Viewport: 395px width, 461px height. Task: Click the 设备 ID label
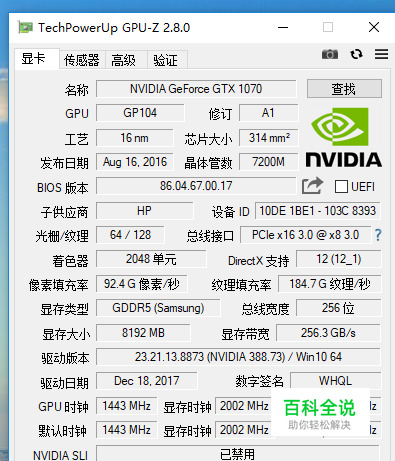(x=230, y=212)
